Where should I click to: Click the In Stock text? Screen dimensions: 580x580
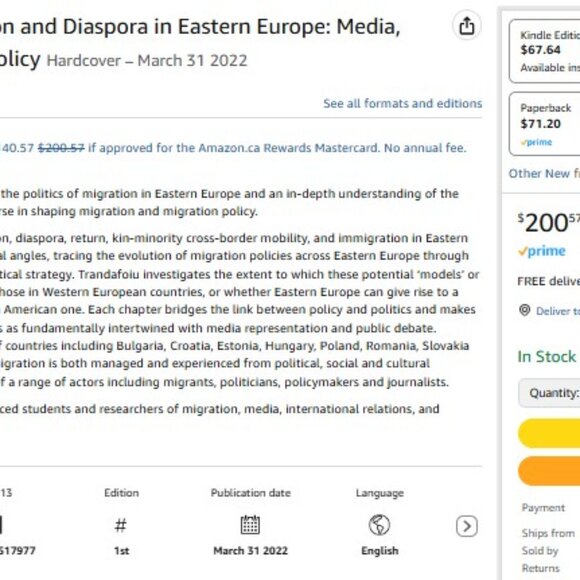[x=547, y=357]
